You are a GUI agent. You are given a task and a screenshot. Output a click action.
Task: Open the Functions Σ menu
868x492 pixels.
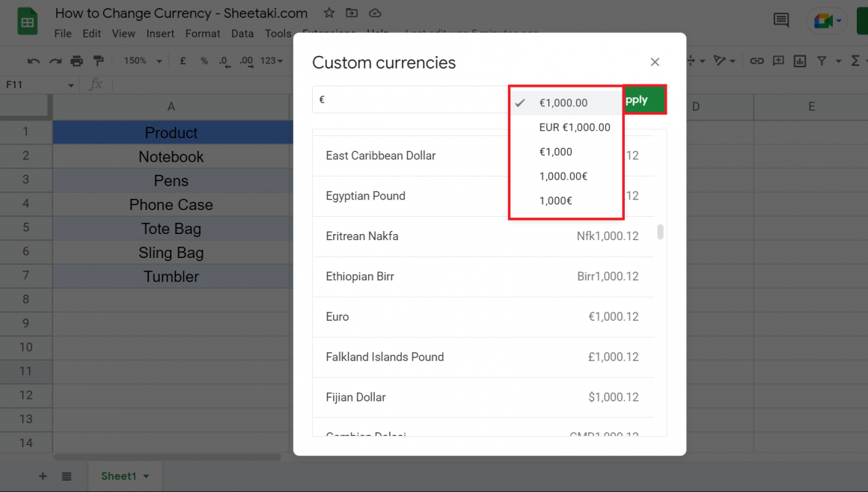click(857, 61)
